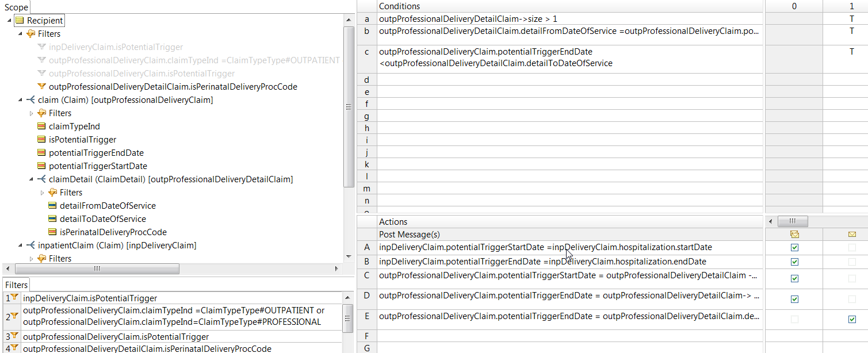
Task: Select condition row a: outpProfessionalDeliveryDetailClaim->size > 1
Action: (570, 19)
